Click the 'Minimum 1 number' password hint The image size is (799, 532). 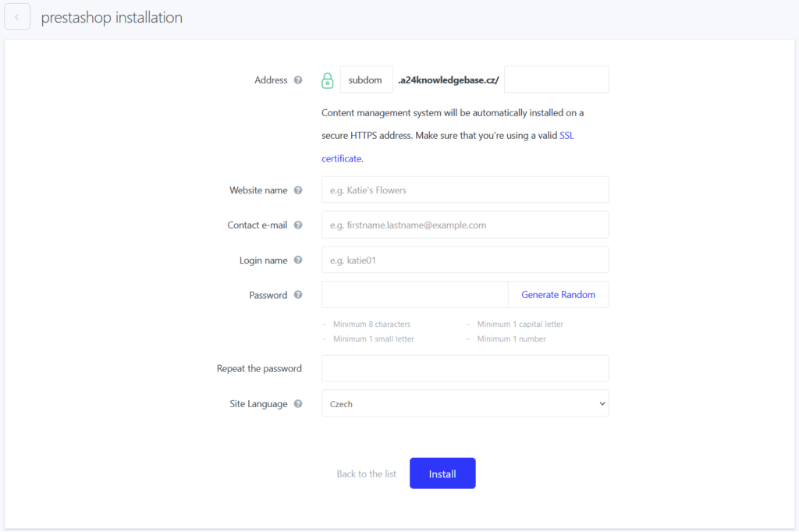pyautogui.click(x=512, y=339)
